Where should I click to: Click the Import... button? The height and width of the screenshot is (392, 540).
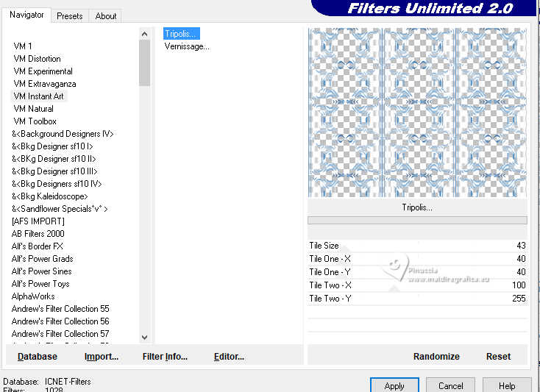click(102, 357)
